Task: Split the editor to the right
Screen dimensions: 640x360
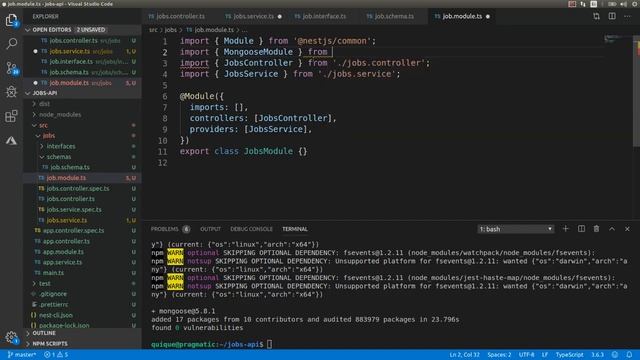Action: 612,16
